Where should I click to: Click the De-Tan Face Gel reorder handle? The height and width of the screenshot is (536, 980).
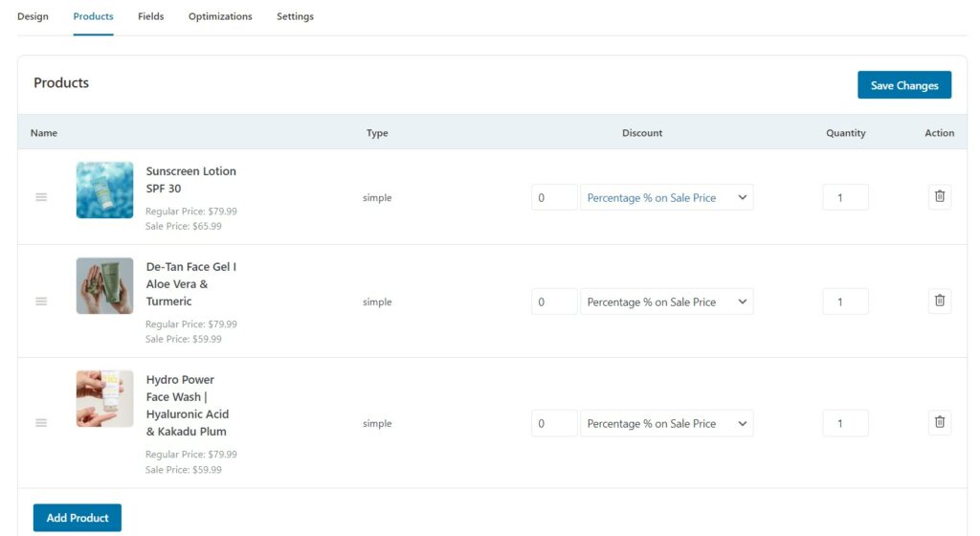pos(41,301)
